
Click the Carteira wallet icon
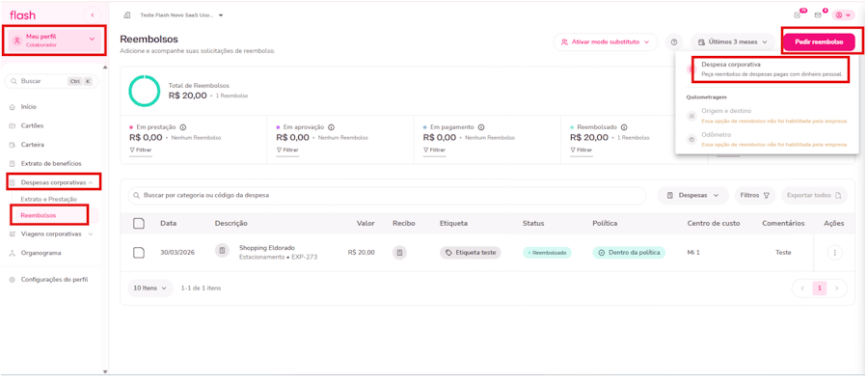pos(12,145)
